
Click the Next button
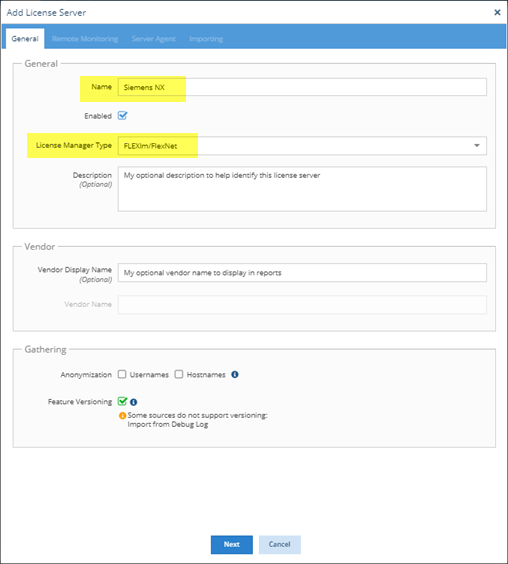[x=232, y=545]
